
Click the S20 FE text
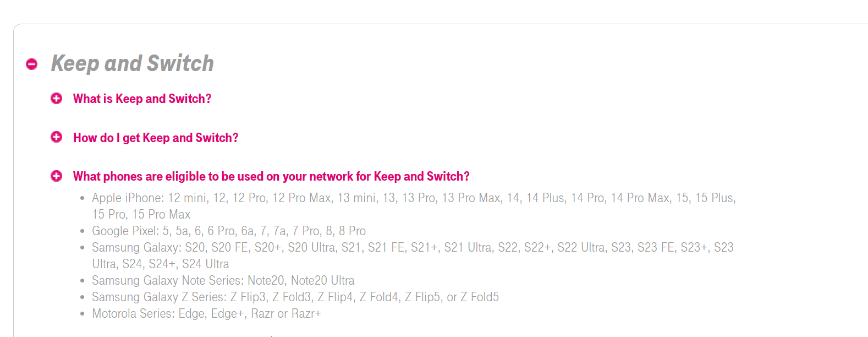coord(230,247)
